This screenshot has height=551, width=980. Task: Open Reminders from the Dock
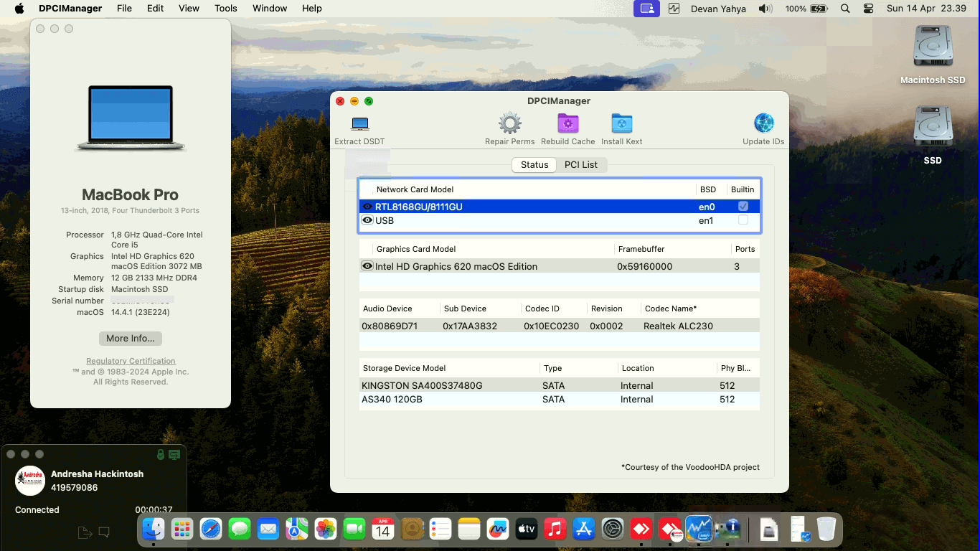pyautogui.click(x=440, y=529)
